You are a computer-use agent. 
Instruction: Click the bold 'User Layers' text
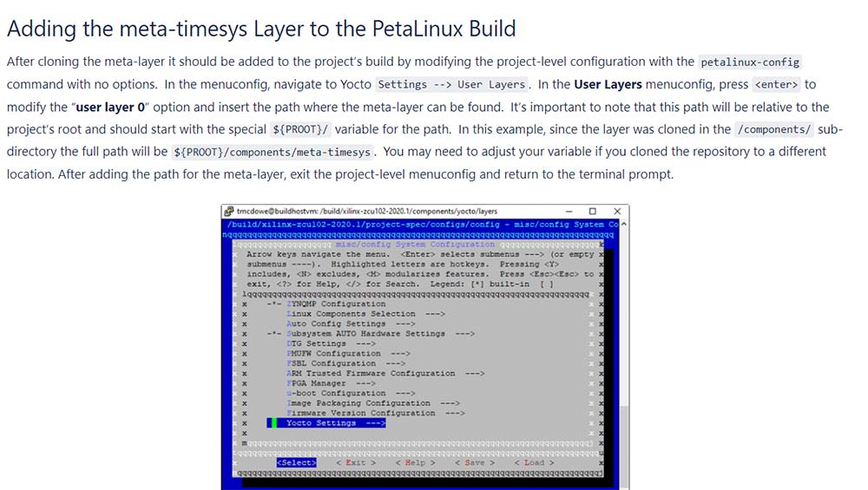click(x=608, y=85)
